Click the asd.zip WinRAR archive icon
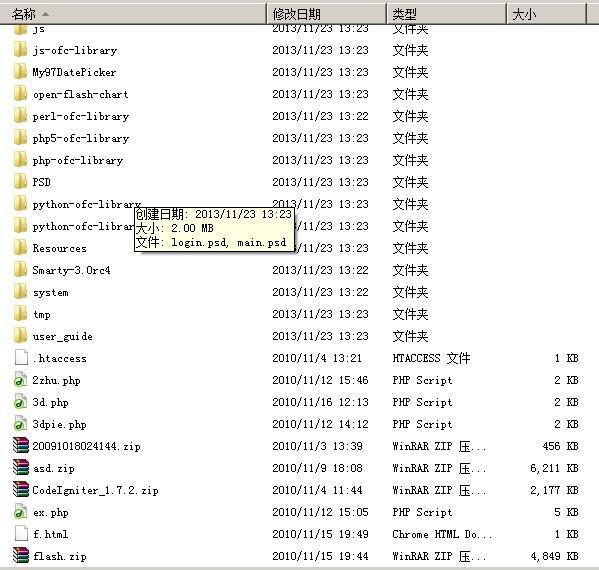This screenshot has width=599, height=570. click(x=21, y=468)
